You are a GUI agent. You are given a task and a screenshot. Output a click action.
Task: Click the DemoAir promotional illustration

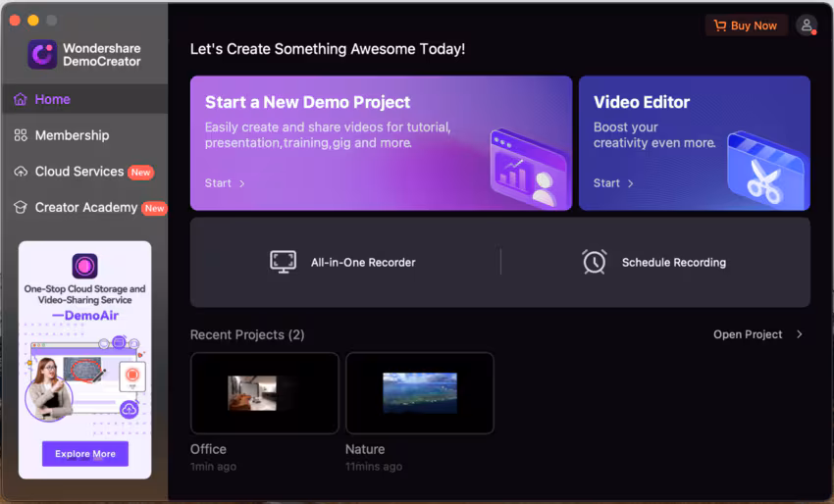[85, 378]
